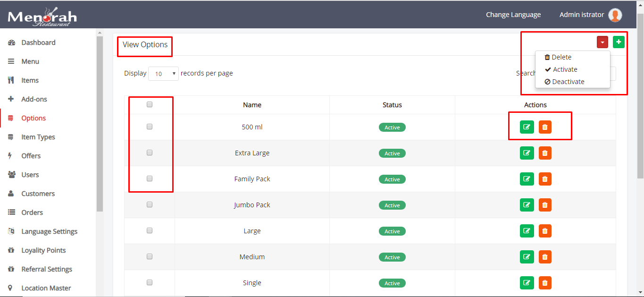Screen dimensions: 644x297
Task: Choose Deactivate from the bulk actions menu
Action: [568, 82]
